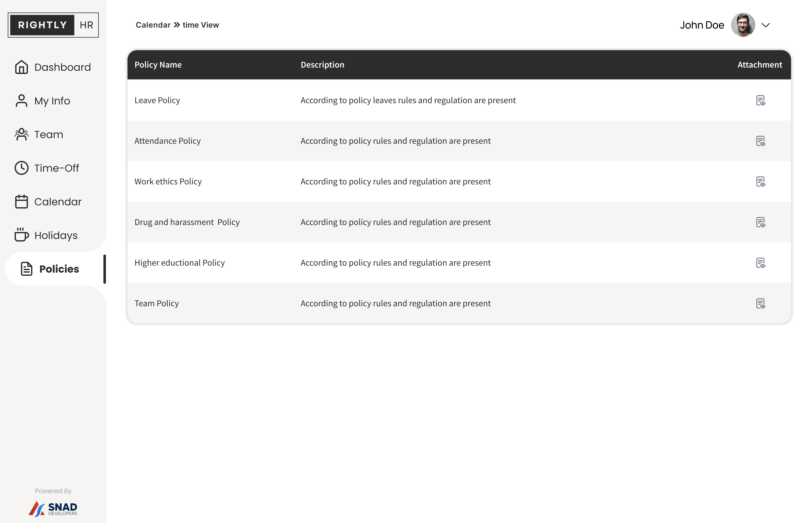The image size is (812, 523).
Task: Click time View breadcrumb link
Action: pyautogui.click(x=201, y=25)
